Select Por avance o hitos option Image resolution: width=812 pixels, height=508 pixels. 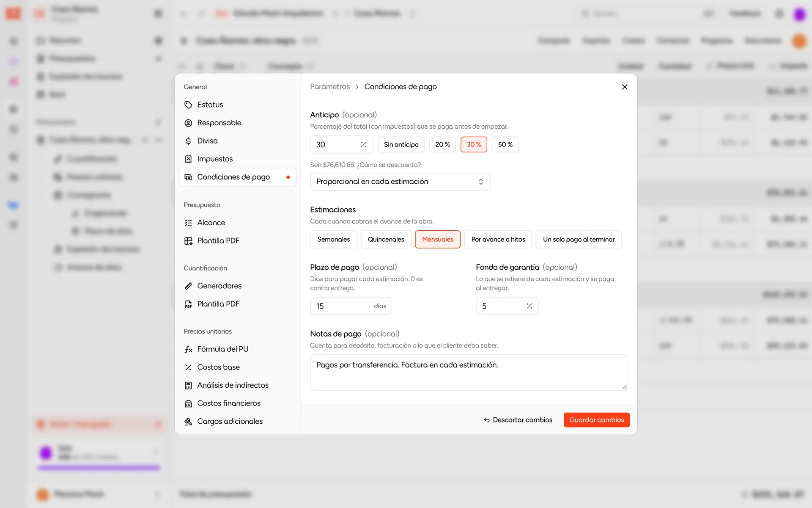tap(498, 240)
